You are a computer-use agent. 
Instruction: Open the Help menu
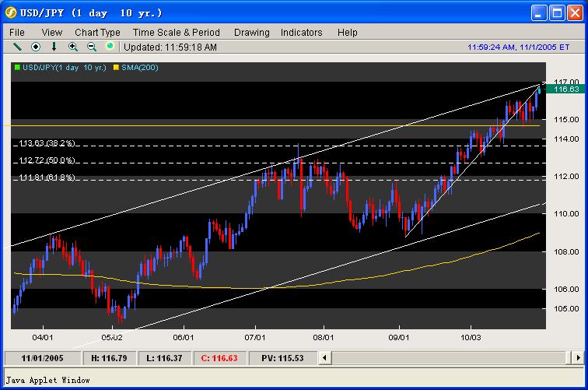(x=347, y=33)
